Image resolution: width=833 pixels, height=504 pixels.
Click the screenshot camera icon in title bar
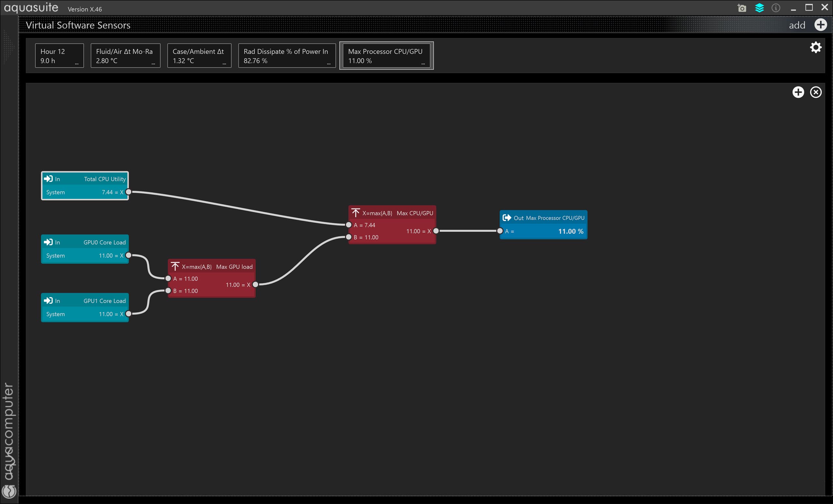pyautogui.click(x=742, y=8)
